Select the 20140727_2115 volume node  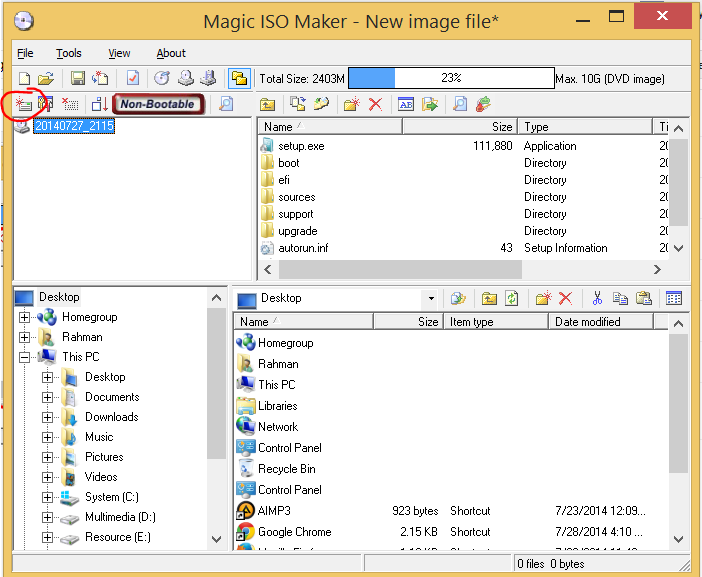pos(74,126)
